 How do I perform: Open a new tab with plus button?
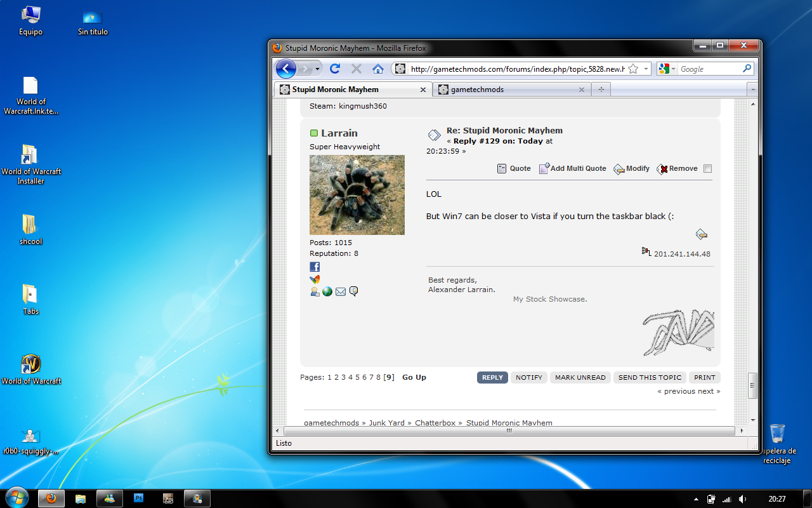click(x=601, y=90)
